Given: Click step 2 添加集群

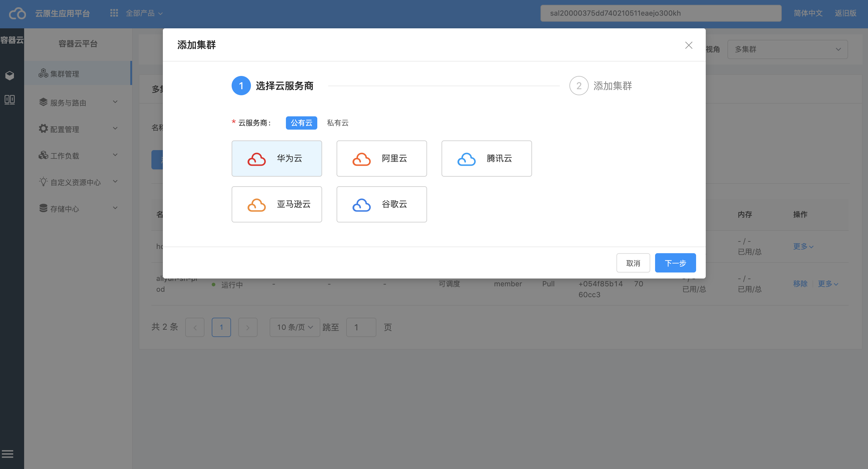Looking at the screenshot, I should click(601, 86).
